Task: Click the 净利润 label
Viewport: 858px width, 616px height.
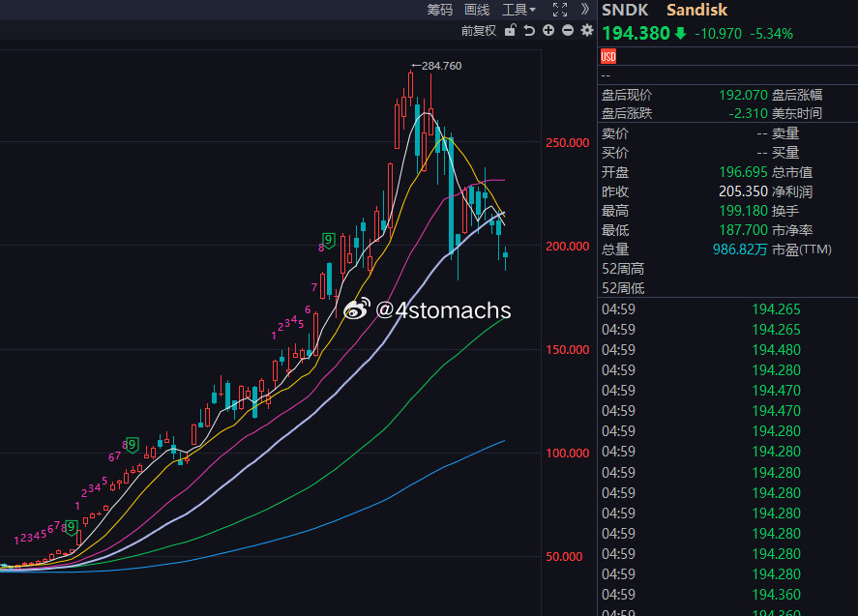Action: [792, 191]
